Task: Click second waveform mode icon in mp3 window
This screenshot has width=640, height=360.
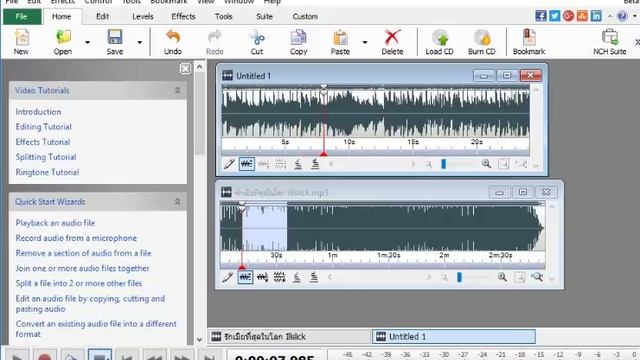Action: pos(262,278)
